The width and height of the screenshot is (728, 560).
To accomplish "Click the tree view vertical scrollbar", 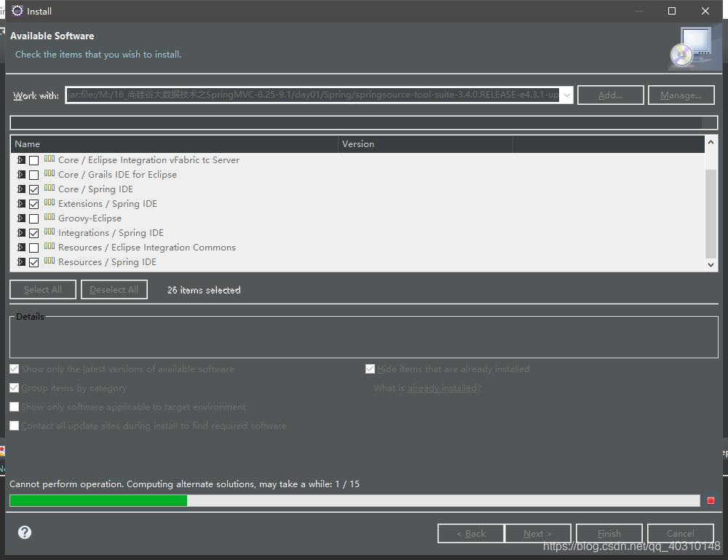I will 711,211.
